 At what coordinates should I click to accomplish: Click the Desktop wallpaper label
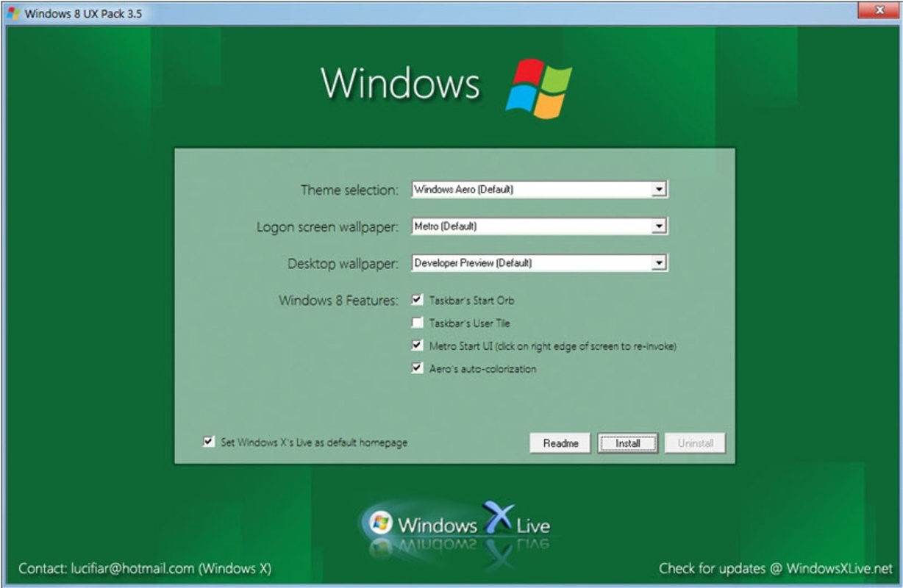click(x=343, y=263)
